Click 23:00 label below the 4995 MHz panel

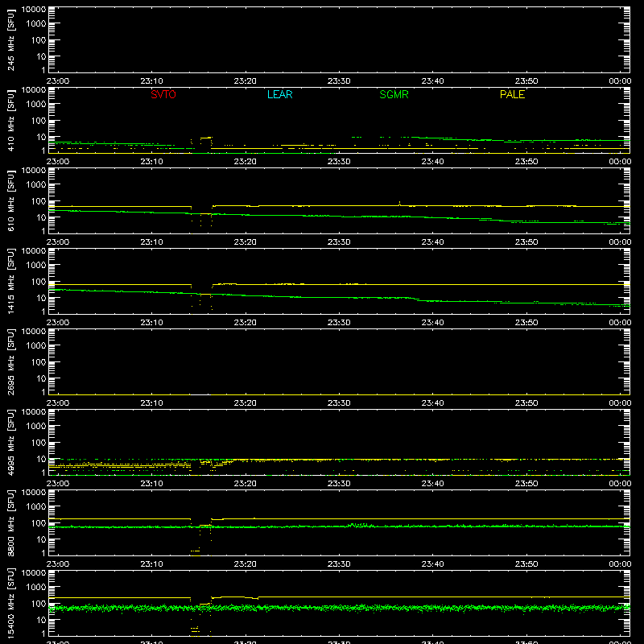(58, 484)
